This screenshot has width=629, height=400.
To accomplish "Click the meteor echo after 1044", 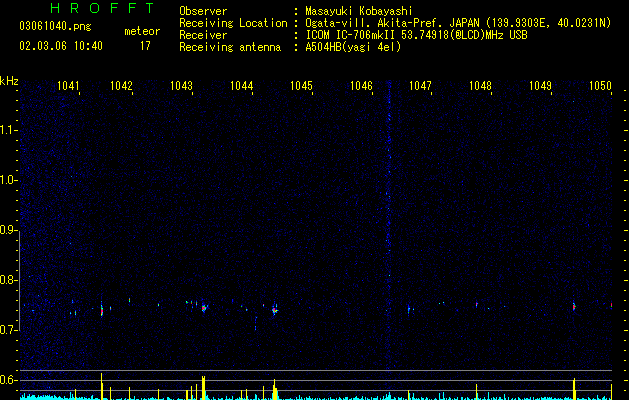I will 275,310.
